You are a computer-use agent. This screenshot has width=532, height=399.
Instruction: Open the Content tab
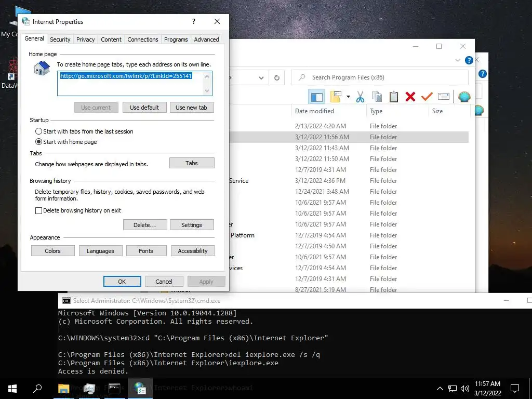coord(111,39)
